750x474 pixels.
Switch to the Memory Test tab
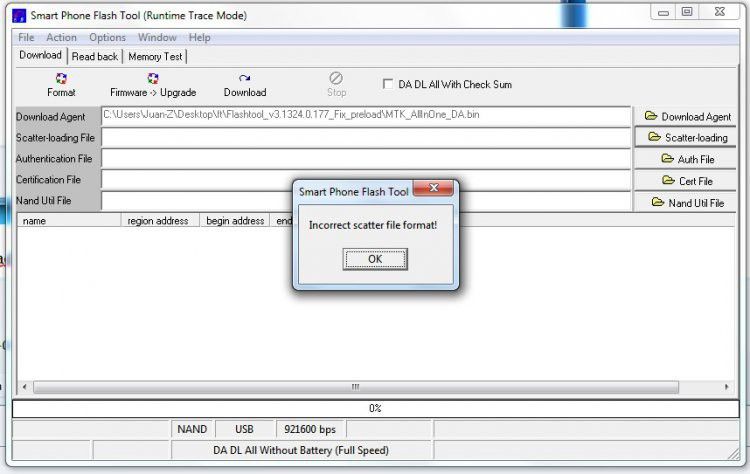[155, 56]
